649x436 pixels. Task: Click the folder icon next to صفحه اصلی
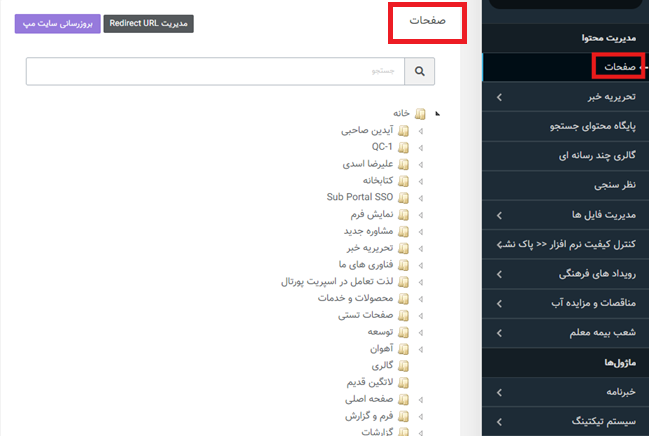(403, 399)
